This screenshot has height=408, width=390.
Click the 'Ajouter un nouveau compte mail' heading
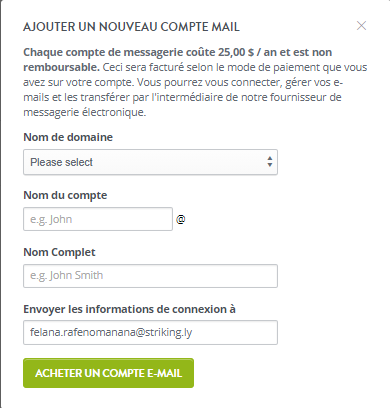(131, 27)
